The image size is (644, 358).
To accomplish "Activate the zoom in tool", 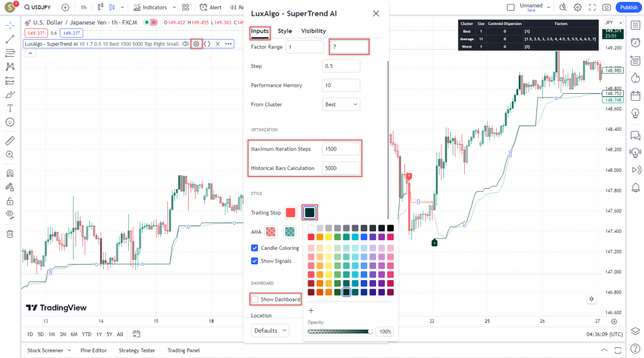I will pyautogui.click(x=10, y=155).
